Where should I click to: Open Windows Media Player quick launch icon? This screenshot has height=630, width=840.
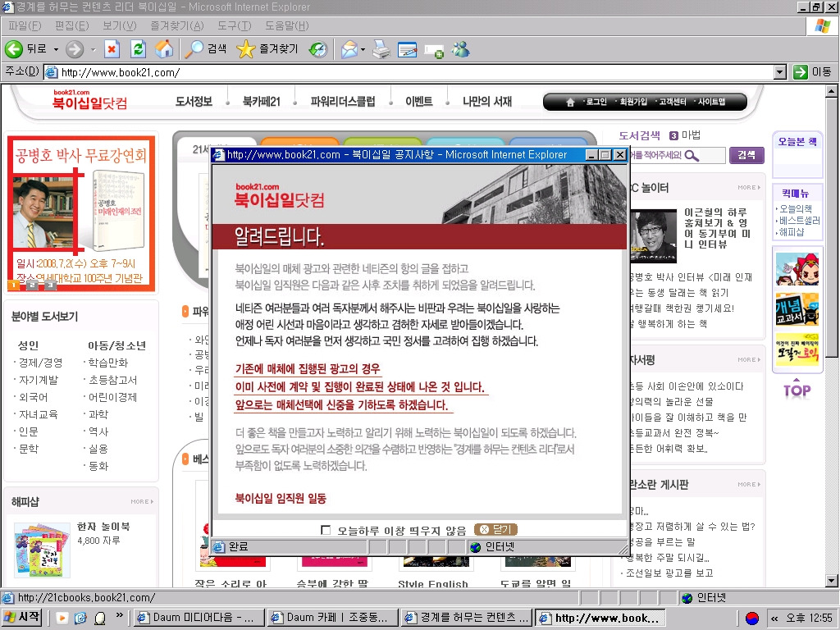62,618
